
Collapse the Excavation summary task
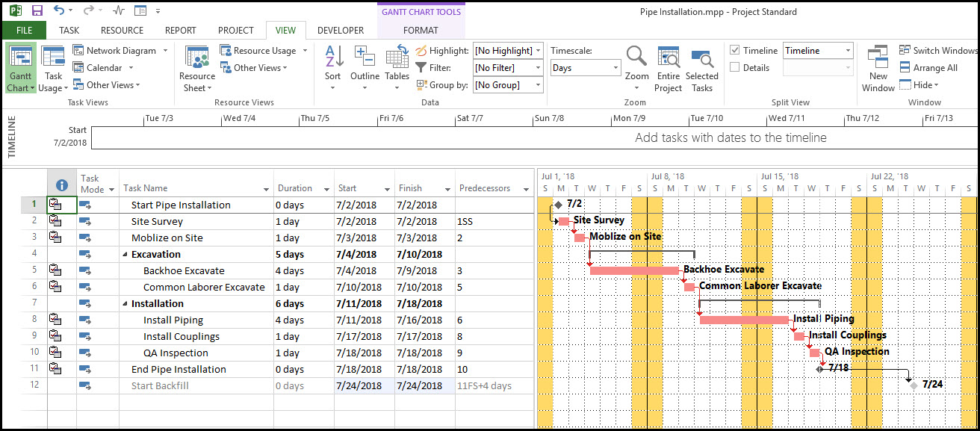coord(125,255)
